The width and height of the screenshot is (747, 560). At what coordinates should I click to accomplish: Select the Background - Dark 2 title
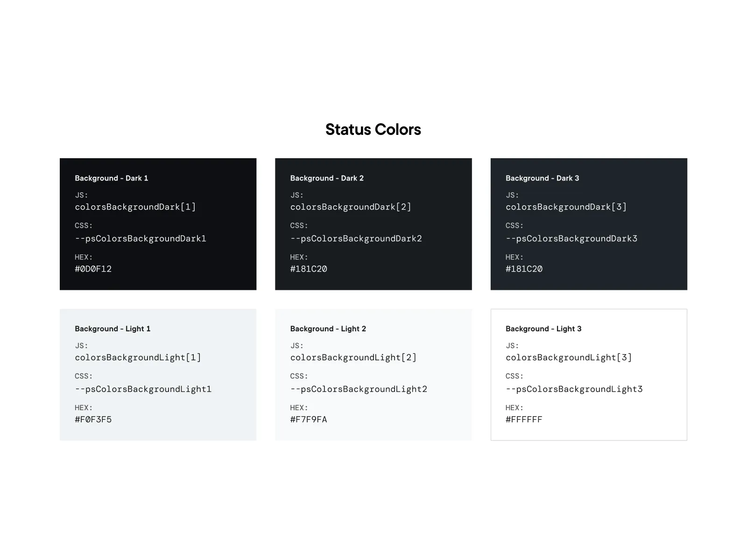click(327, 178)
